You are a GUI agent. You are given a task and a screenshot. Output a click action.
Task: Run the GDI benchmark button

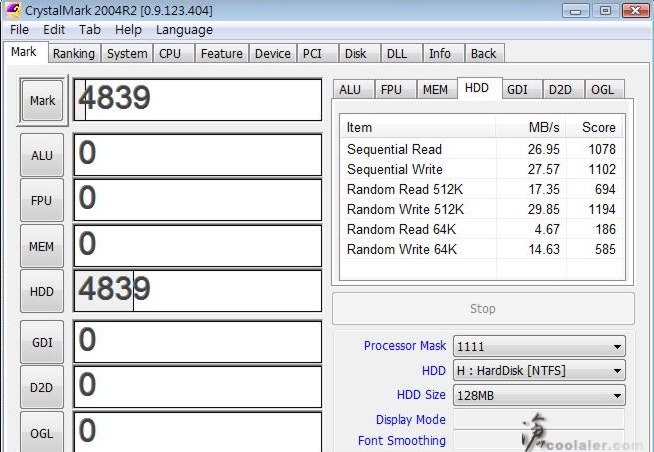42,342
